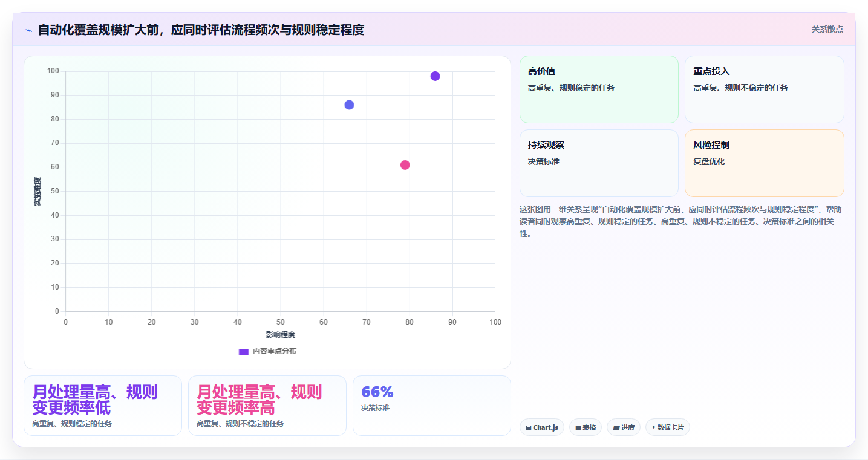The image size is (868, 460).
Task: Click the icon inside the Chart.js tag
Action: (x=529, y=427)
